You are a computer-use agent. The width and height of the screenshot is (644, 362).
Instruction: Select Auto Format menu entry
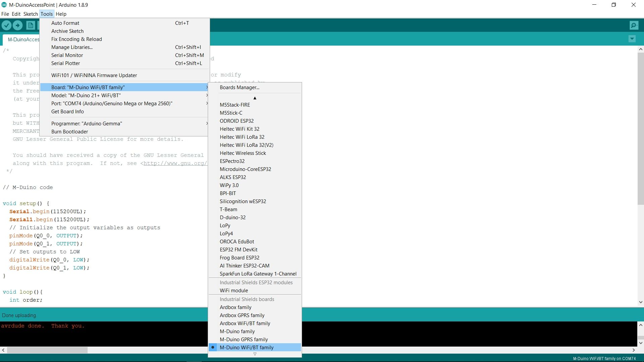(x=125, y=23)
